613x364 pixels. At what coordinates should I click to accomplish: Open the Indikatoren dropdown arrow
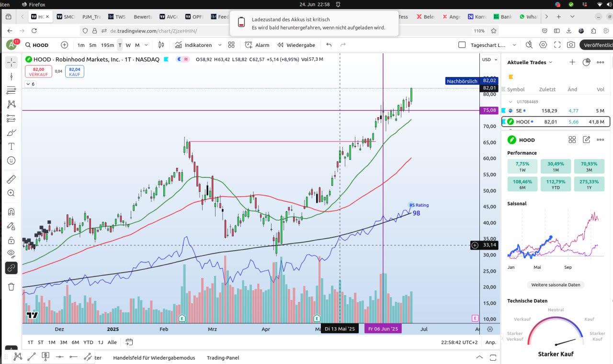pyautogui.click(x=220, y=45)
